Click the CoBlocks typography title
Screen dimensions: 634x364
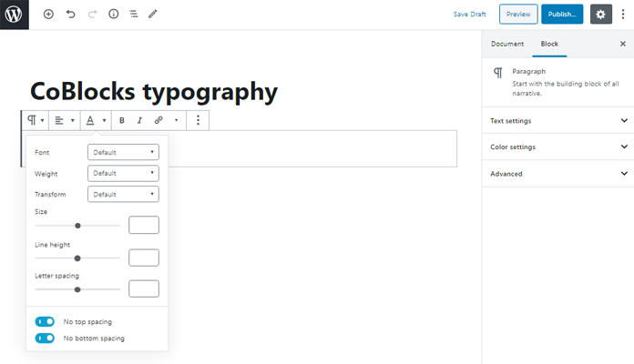[154, 92]
